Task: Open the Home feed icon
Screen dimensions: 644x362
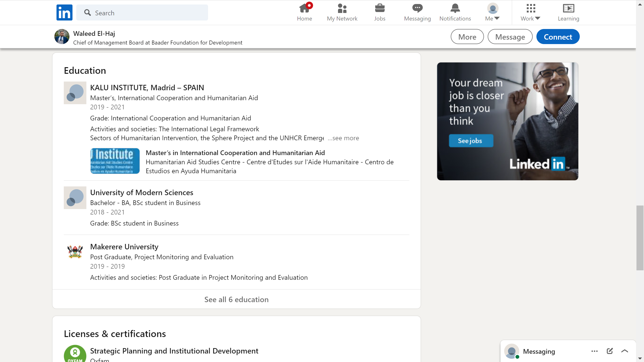Action: click(x=304, y=8)
